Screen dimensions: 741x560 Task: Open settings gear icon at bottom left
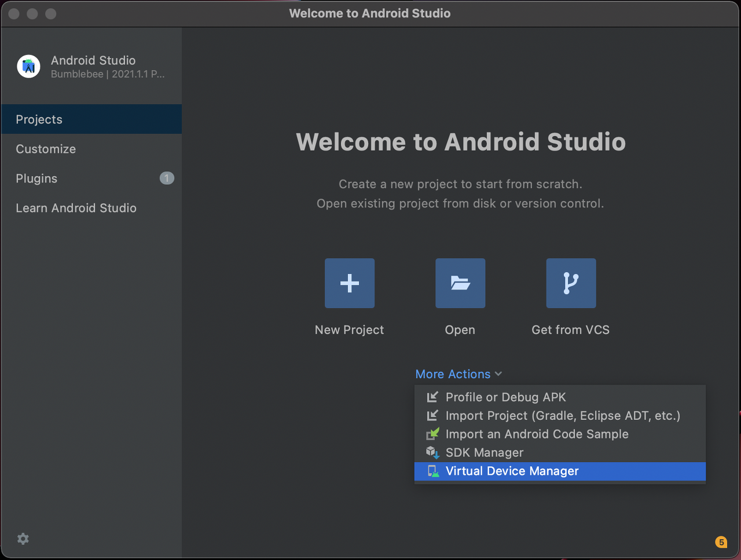pos(23,539)
